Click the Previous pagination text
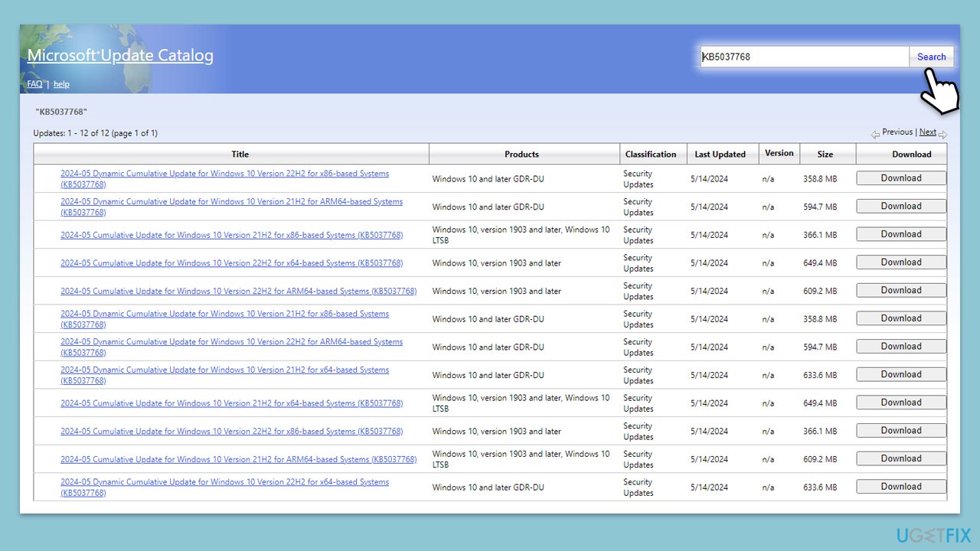 click(897, 132)
